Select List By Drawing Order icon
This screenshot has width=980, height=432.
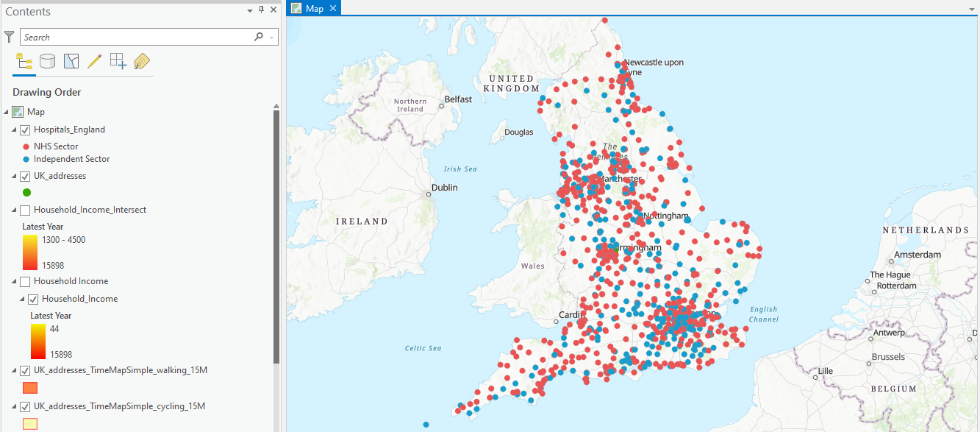(x=24, y=62)
